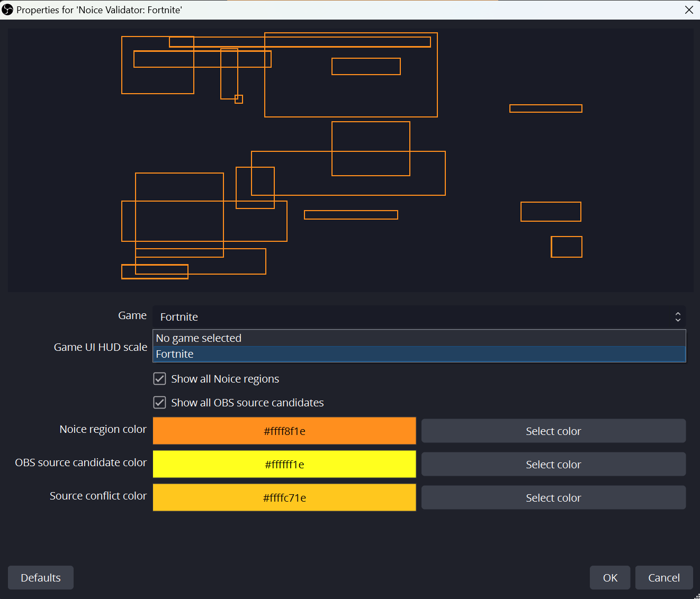700x599 pixels.
Task: Choose Fortnite in the open dropdown list
Action: coord(419,354)
